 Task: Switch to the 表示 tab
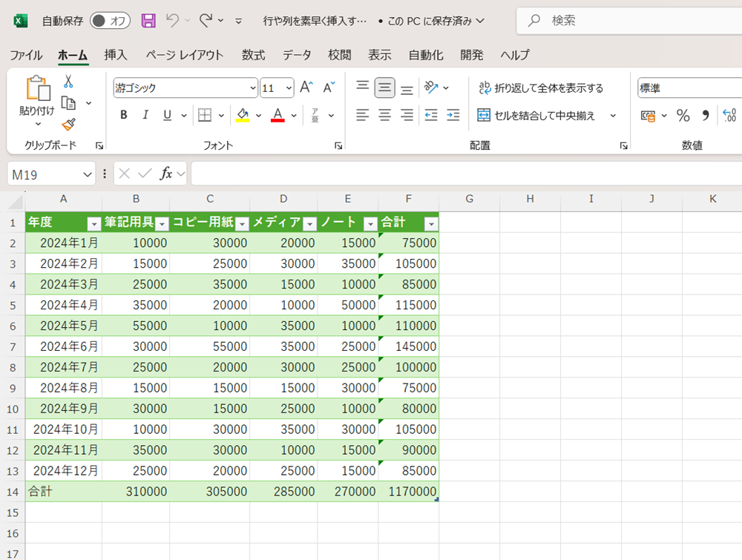point(379,55)
